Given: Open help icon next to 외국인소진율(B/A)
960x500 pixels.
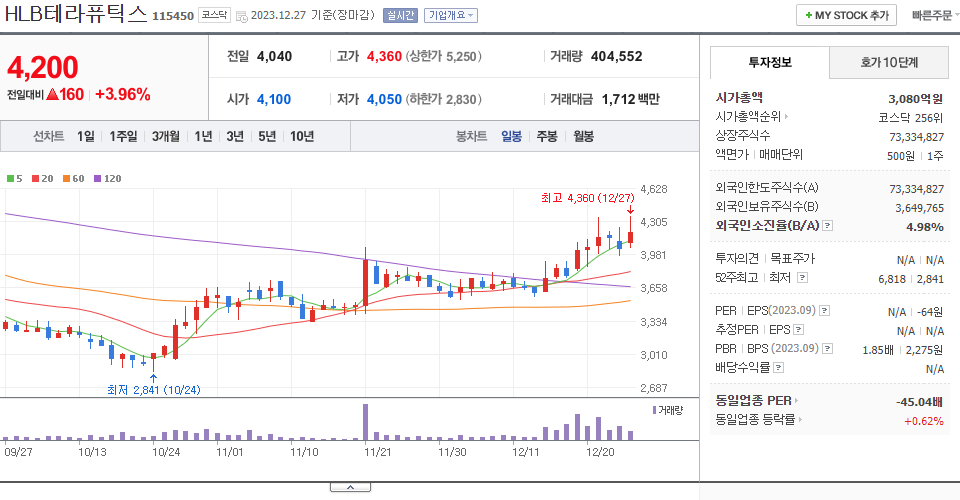Looking at the screenshot, I should point(828,226).
